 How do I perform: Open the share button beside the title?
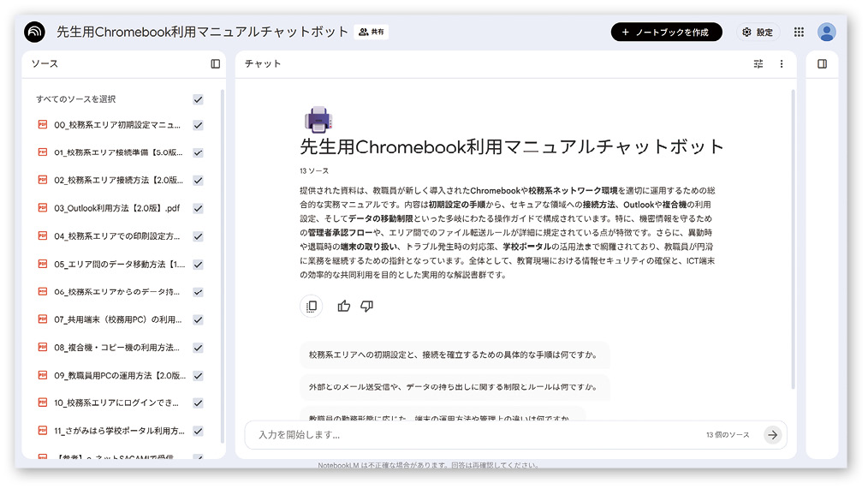click(x=372, y=33)
